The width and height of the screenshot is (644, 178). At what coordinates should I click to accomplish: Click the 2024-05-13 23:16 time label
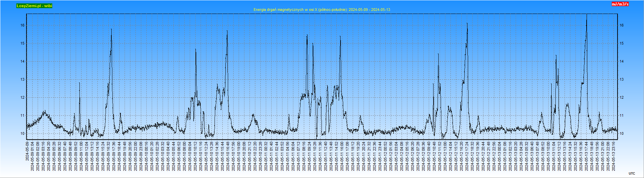(613, 156)
